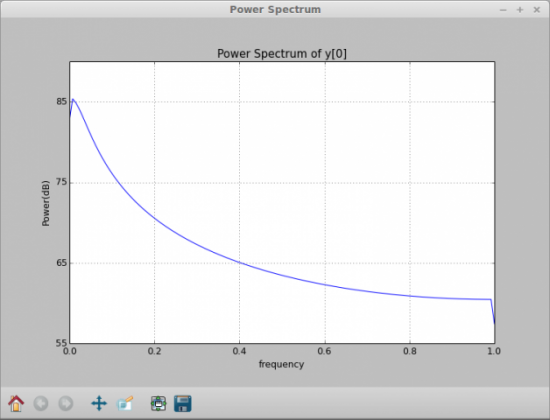Activate the Pan axes cross-arrow tool
The height and width of the screenshot is (420, 550).
click(99, 404)
